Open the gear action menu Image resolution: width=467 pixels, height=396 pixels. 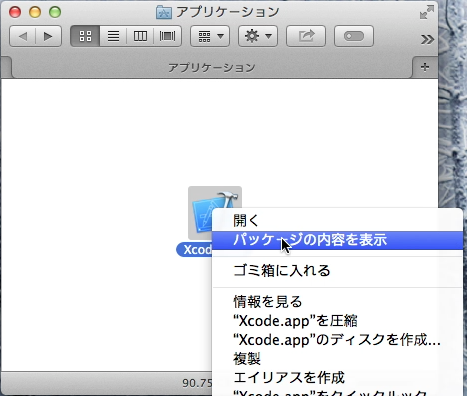pyautogui.click(x=258, y=36)
